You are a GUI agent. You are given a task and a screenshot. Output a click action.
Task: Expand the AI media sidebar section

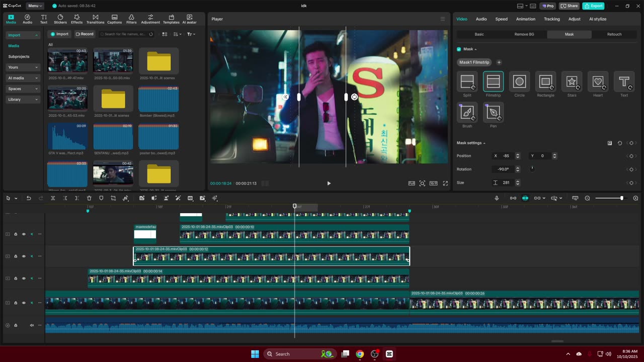(x=23, y=78)
